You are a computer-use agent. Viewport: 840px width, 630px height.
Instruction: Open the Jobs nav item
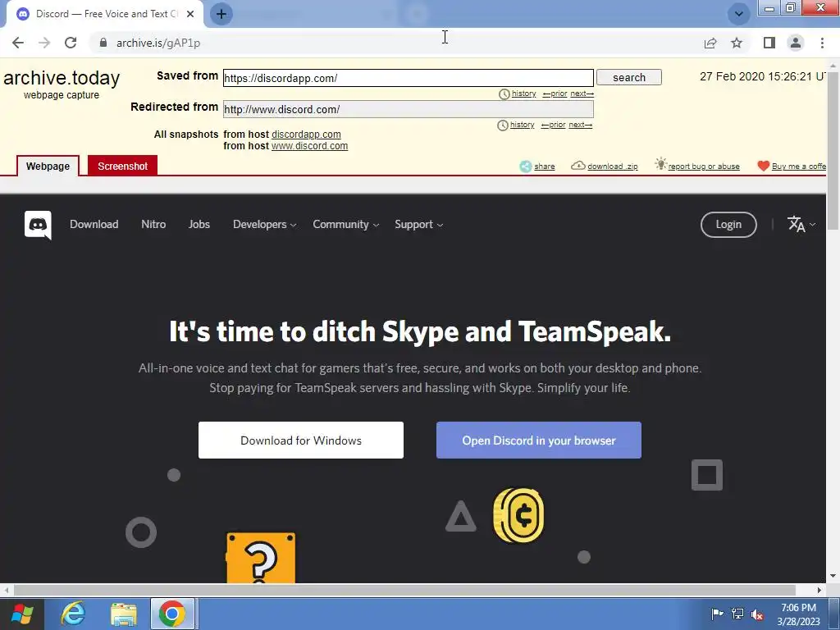(x=199, y=225)
